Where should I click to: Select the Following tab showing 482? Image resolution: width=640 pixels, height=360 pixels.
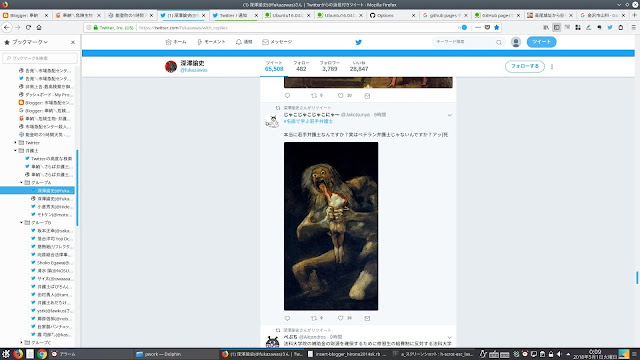click(301, 66)
